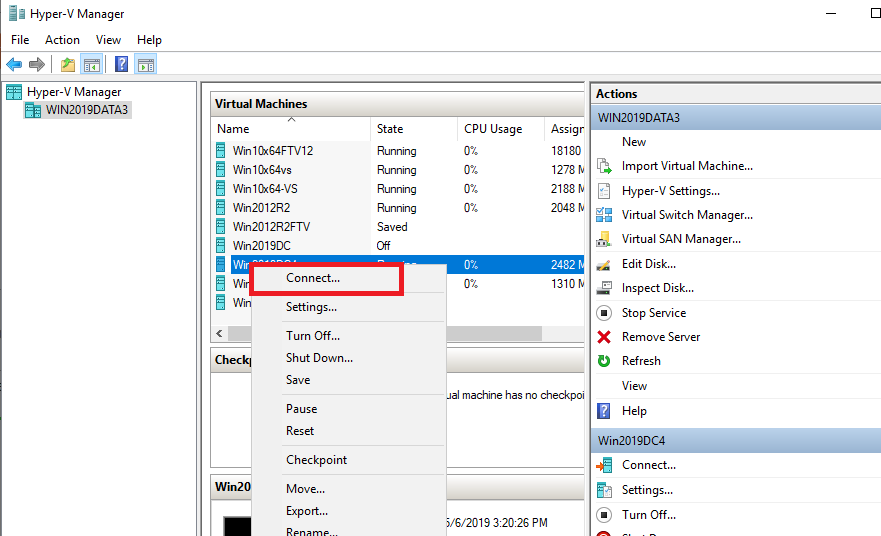Click the Stop Service icon

click(604, 313)
